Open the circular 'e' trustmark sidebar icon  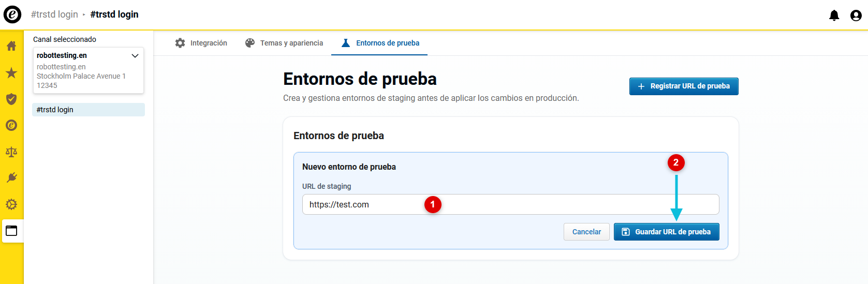11,125
